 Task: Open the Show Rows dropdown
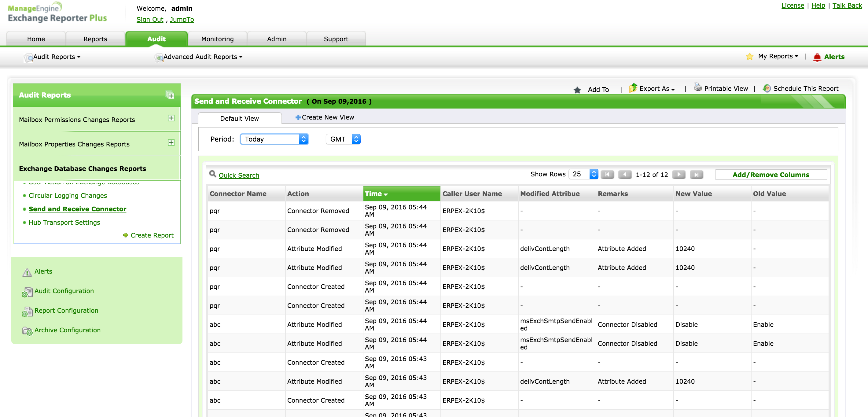583,174
